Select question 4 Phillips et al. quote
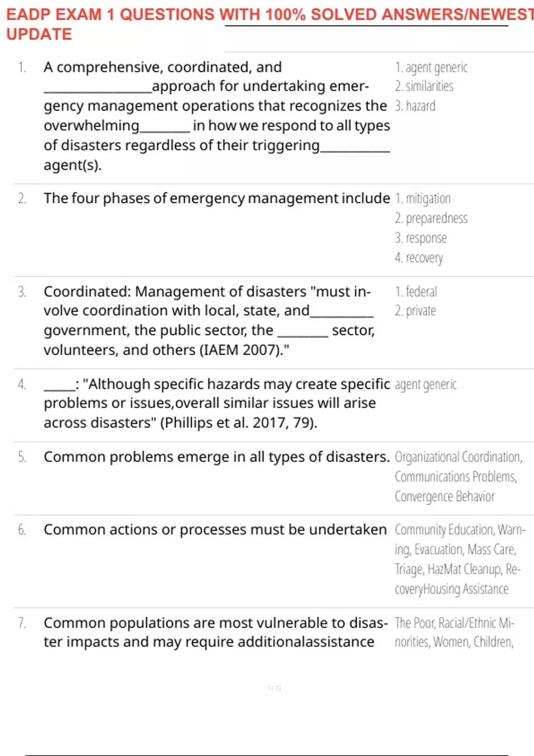534x756 pixels. [x=217, y=403]
